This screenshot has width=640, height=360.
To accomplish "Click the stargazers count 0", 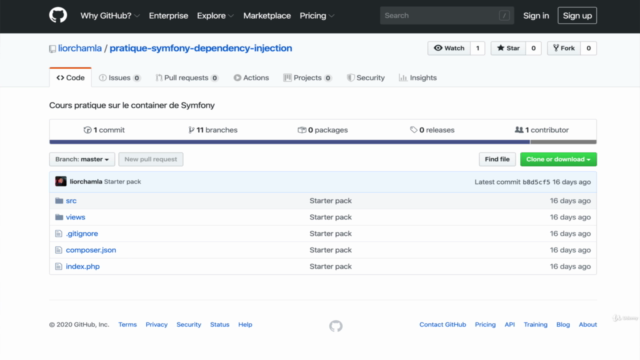I will [x=533, y=48].
